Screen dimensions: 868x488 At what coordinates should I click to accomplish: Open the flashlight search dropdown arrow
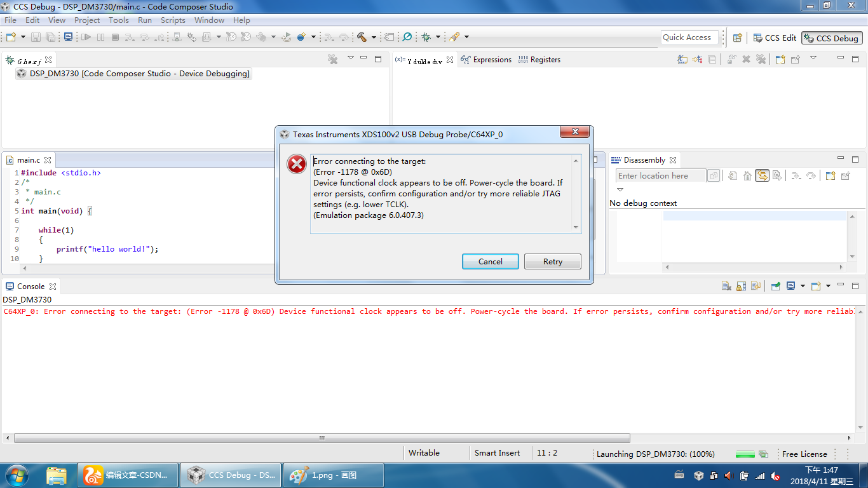pos(466,37)
